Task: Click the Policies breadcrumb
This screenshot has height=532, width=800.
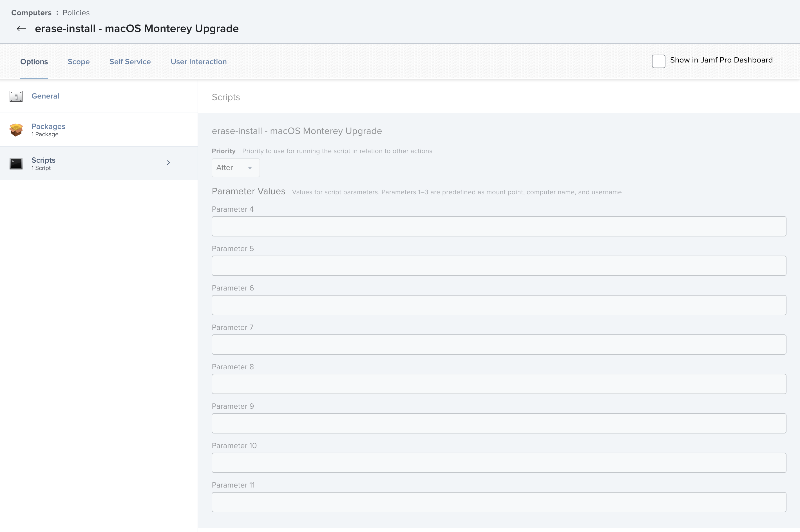Action: click(x=76, y=13)
